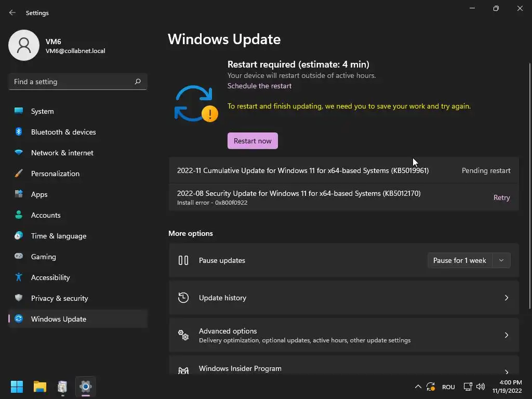The height and width of the screenshot is (399, 532).
Task: Open the Settings gear taskbar icon
Action: pos(86,387)
